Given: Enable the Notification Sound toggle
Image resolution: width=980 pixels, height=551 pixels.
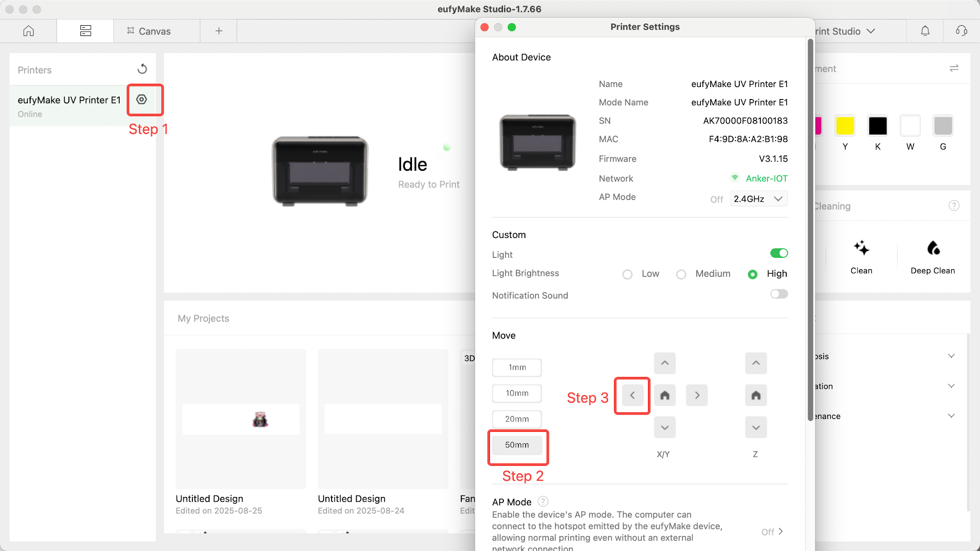Looking at the screenshot, I should point(779,294).
